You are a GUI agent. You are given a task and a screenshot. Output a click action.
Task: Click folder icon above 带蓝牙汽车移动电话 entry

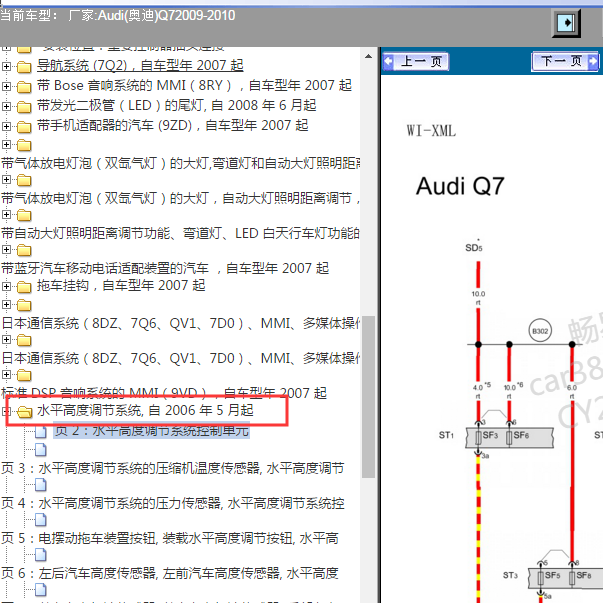point(24,250)
